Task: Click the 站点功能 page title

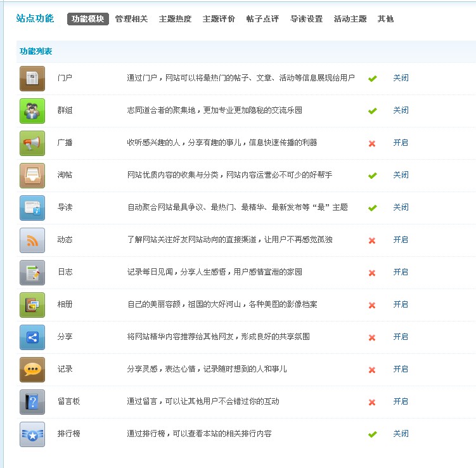Action: [35, 18]
